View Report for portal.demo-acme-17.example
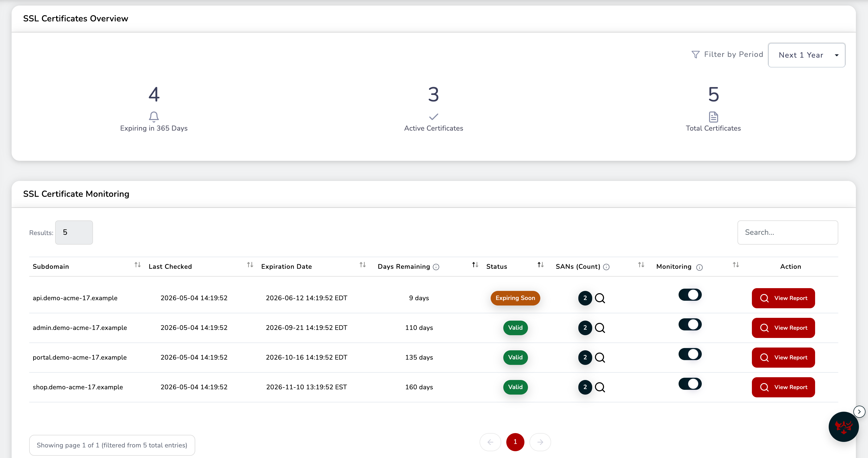The height and width of the screenshot is (458, 868). click(x=783, y=357)
